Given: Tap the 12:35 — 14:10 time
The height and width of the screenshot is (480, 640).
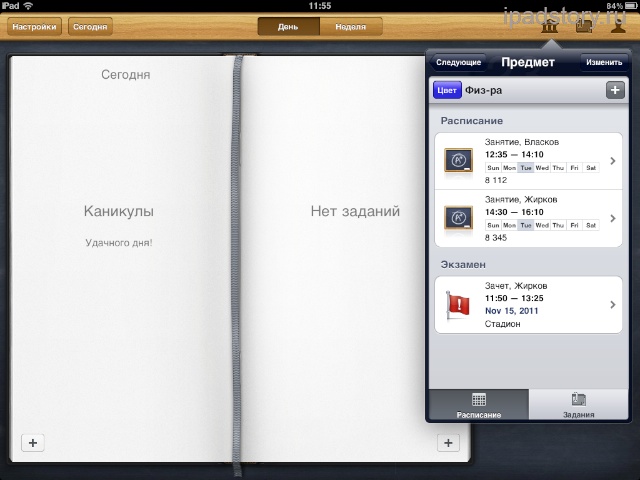Looking at the screenshot, I should 514,154.
